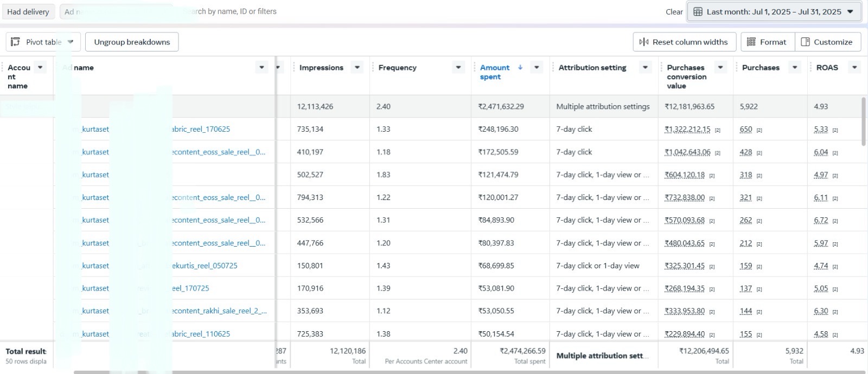Open Purchases conversion value column menu
The height and width of the screenshot is (374, 868).
[x=720, y=67]
